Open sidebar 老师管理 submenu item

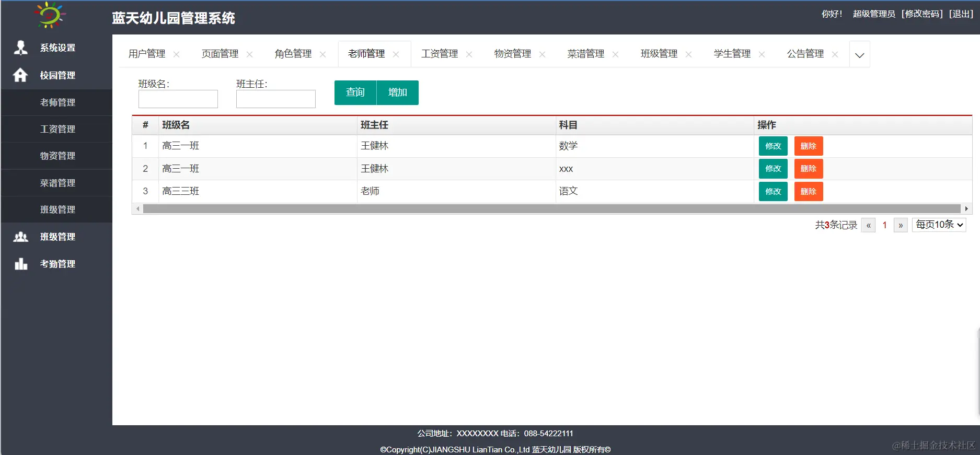(56, 102)
